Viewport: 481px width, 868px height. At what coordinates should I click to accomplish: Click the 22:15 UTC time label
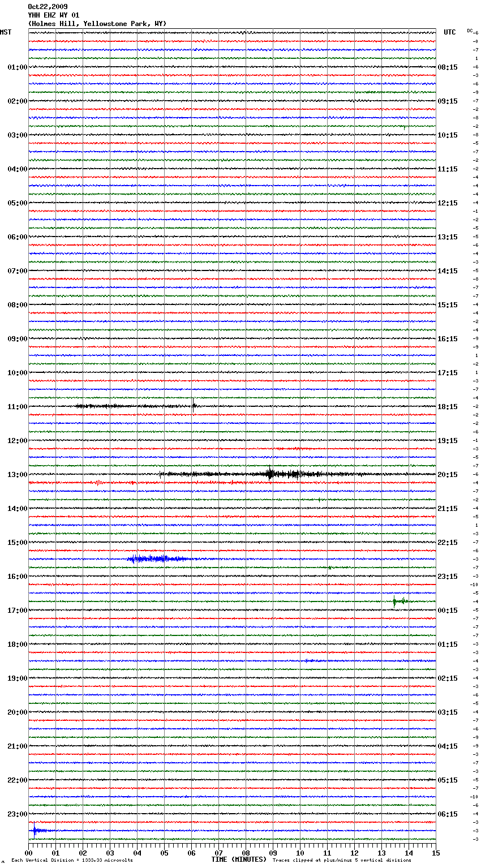pyautogui.click(x=448, y=543)
